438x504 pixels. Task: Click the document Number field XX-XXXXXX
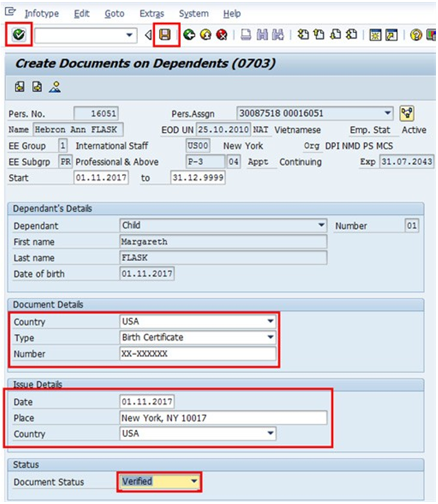[197, 353]
